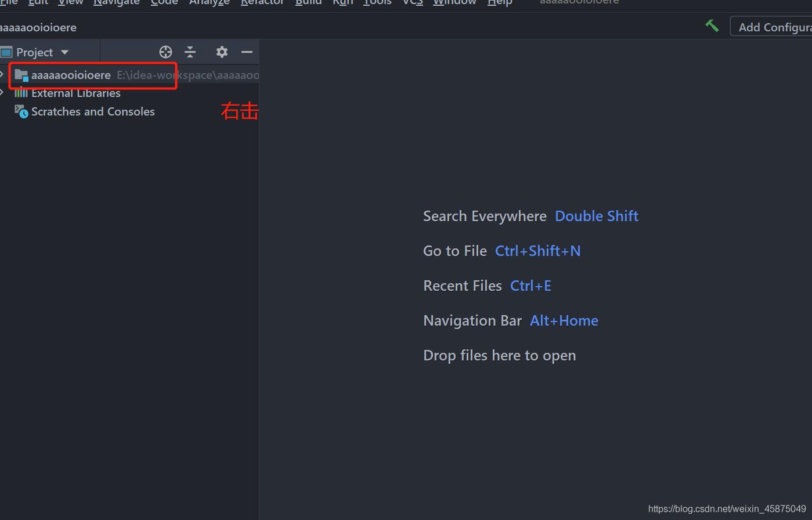Screen dimensions: 812x520
Task: Open the Tools menu
Action: [x=377, y=2]
